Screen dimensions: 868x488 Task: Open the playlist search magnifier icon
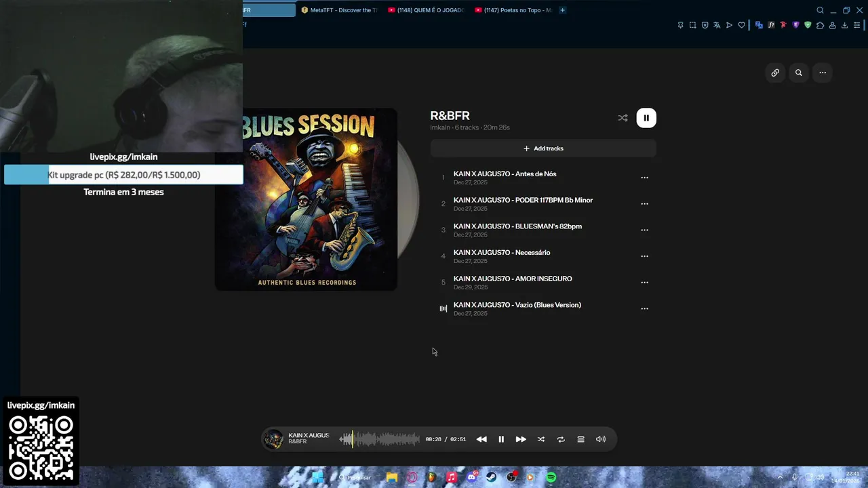799,73
